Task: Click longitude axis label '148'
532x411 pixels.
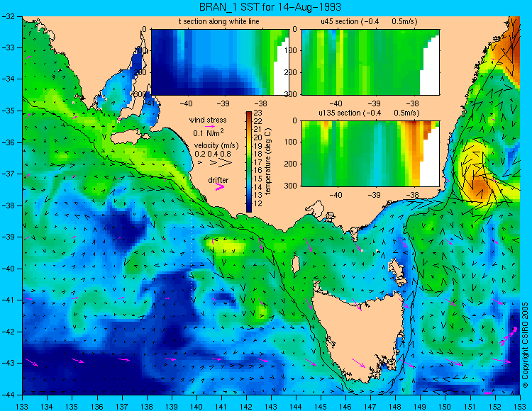Action: [395, 407]
